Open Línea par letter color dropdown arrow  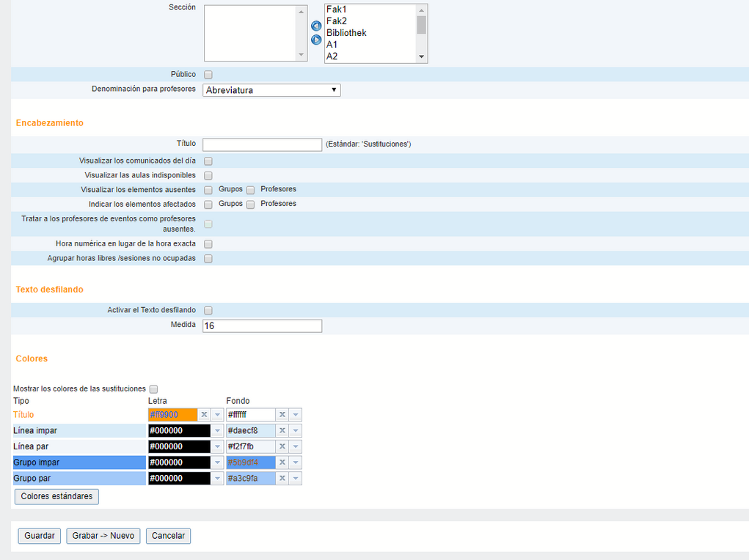(217, 446)
